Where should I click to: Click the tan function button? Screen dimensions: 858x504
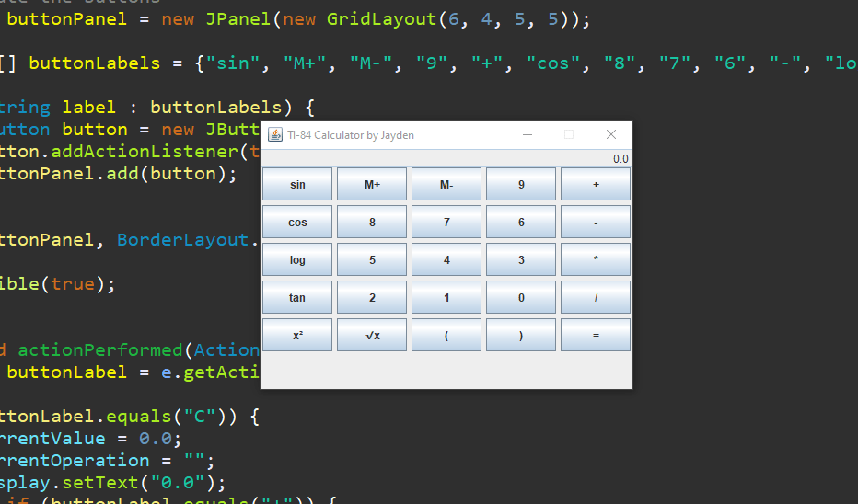click(297, 297)
